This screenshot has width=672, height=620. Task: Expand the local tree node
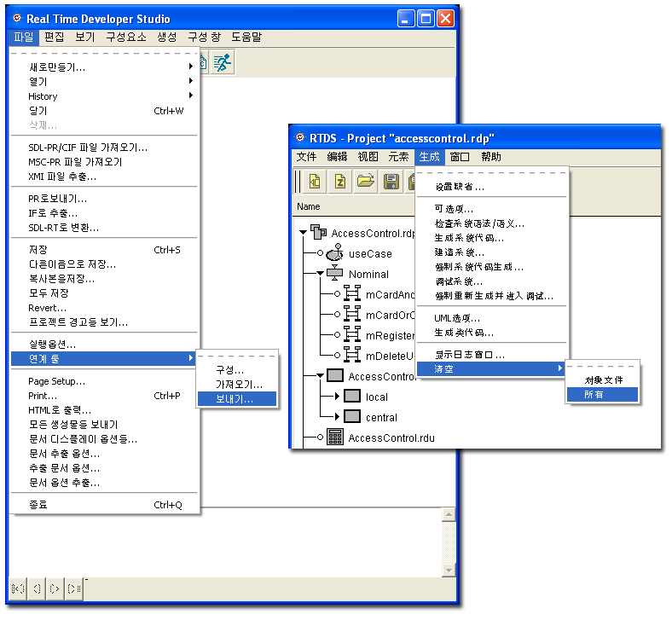point(335,397)
